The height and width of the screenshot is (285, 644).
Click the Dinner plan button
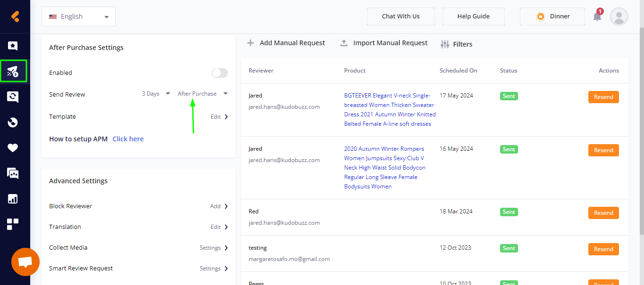(x=552, y=16)
